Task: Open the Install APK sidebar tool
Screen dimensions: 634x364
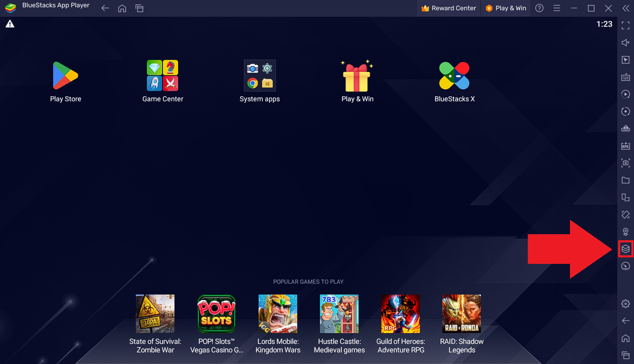Action: click(x=625, y=146)
